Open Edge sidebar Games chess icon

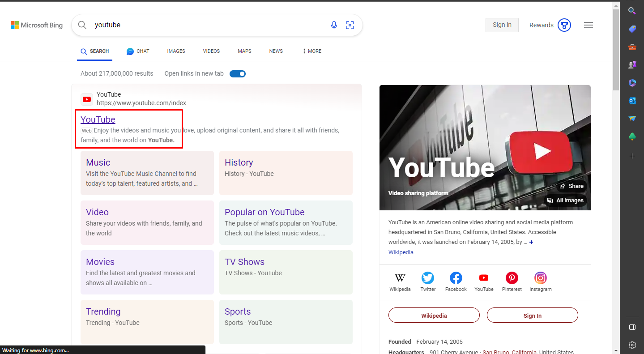point(632,65)
